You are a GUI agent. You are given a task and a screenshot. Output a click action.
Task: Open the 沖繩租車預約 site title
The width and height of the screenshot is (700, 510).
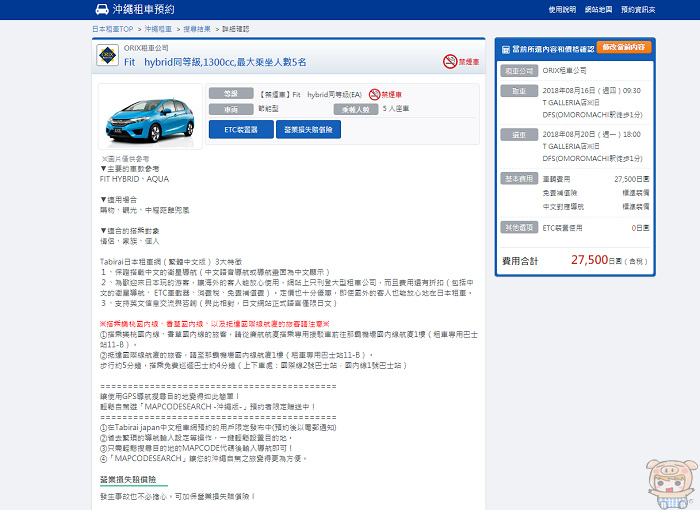point(143,9)
